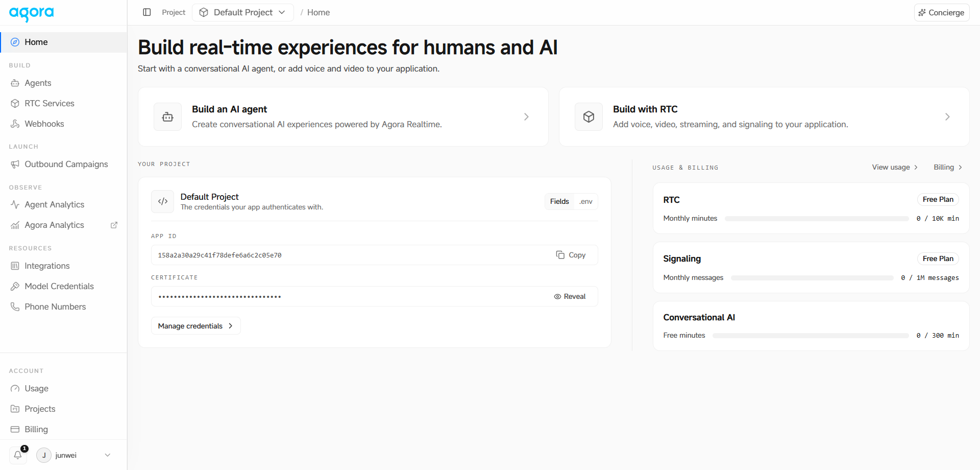Viewport: 980px width, 470px height.
Task: Click the Billing card icon in sidebar
Action: 15,430
